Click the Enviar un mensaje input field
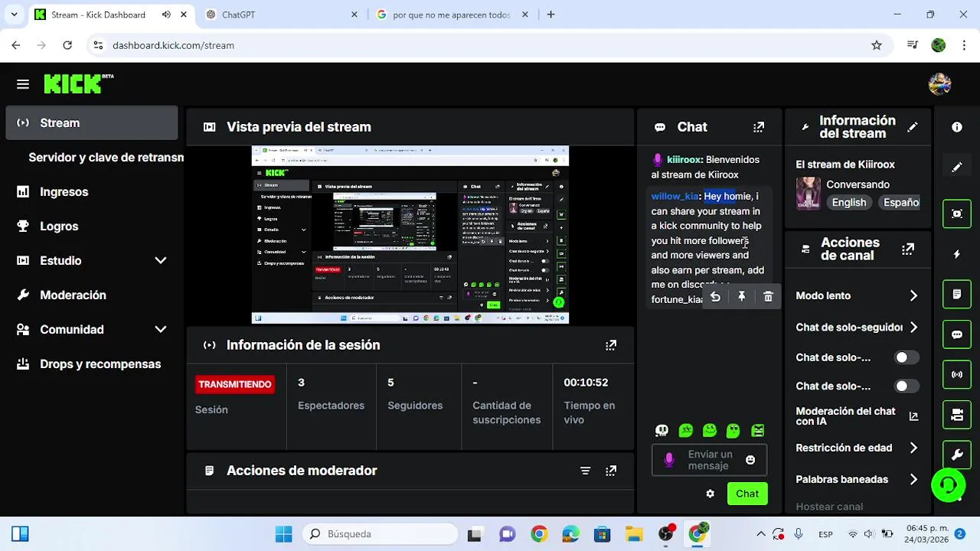The image size is (980, 551). coord(710,460)
